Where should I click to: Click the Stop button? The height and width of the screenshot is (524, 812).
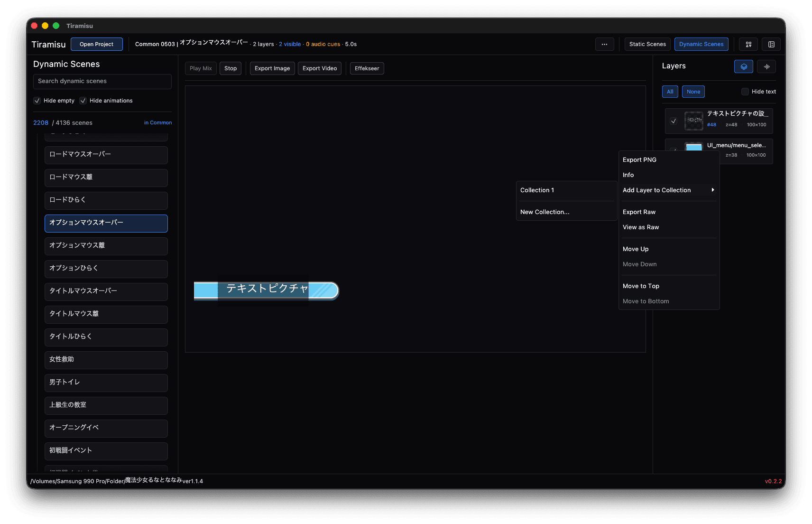231,68
